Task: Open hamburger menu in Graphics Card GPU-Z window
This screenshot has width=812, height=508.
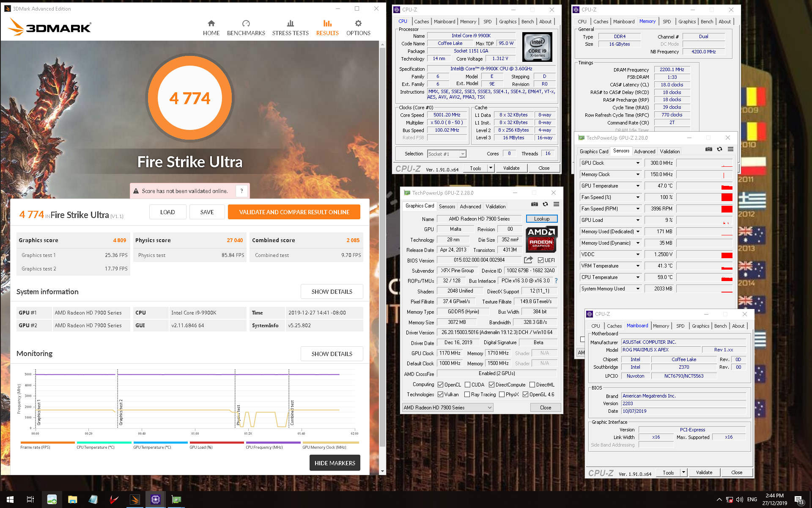Action: (x=557, y=204)
